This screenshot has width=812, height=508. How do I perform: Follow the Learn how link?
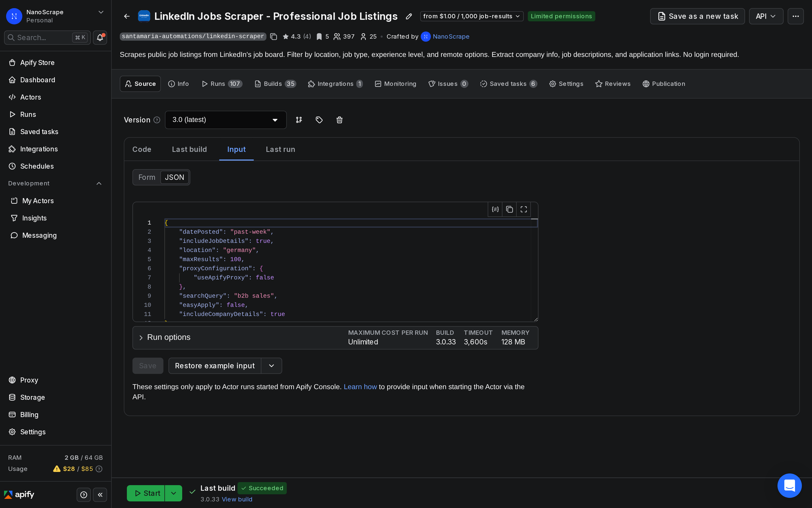coord(360,387)
